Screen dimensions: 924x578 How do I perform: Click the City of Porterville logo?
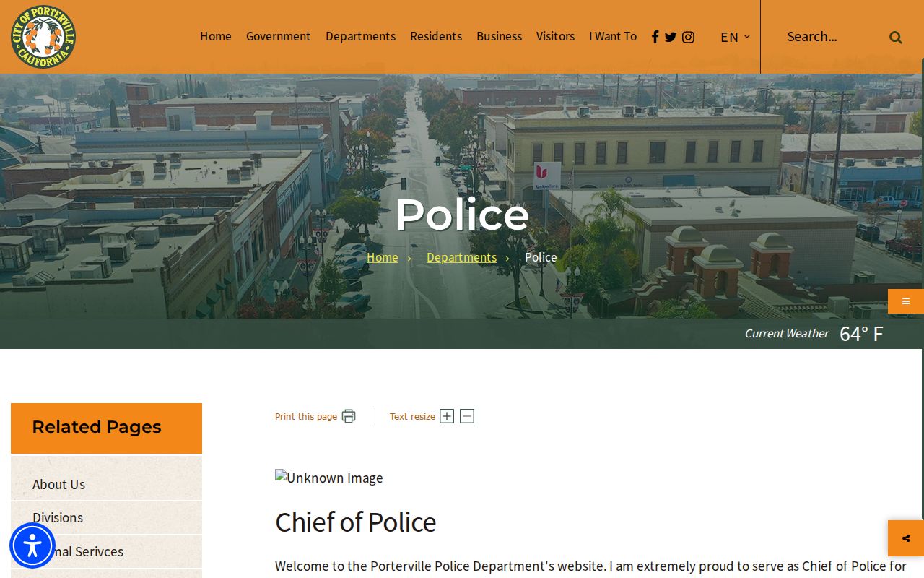pos(43,37)
